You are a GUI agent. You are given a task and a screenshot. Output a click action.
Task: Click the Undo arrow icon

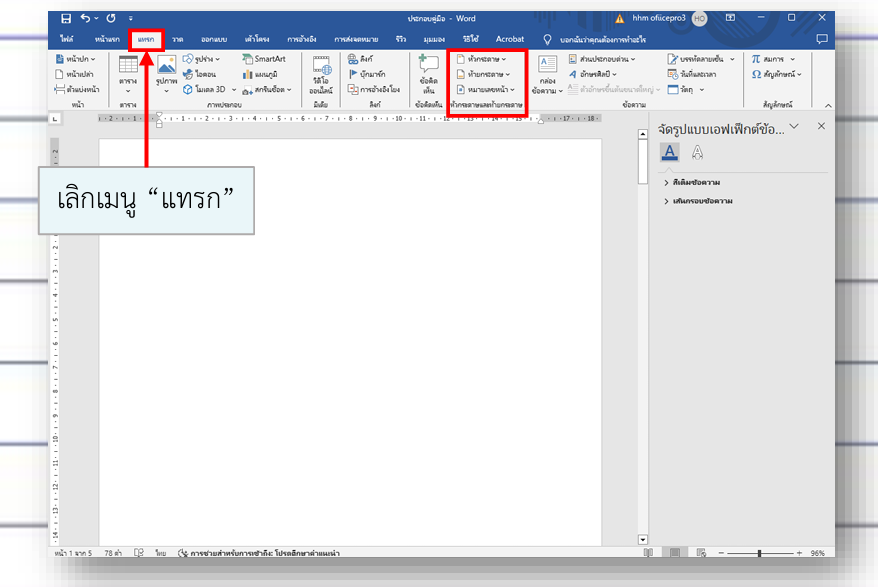coord(86,18)
